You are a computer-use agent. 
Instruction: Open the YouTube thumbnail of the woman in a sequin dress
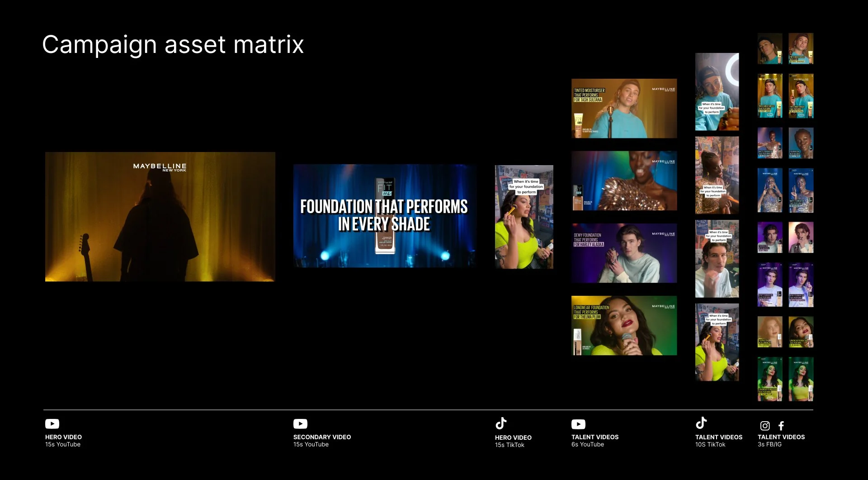(x=624, y=181)
